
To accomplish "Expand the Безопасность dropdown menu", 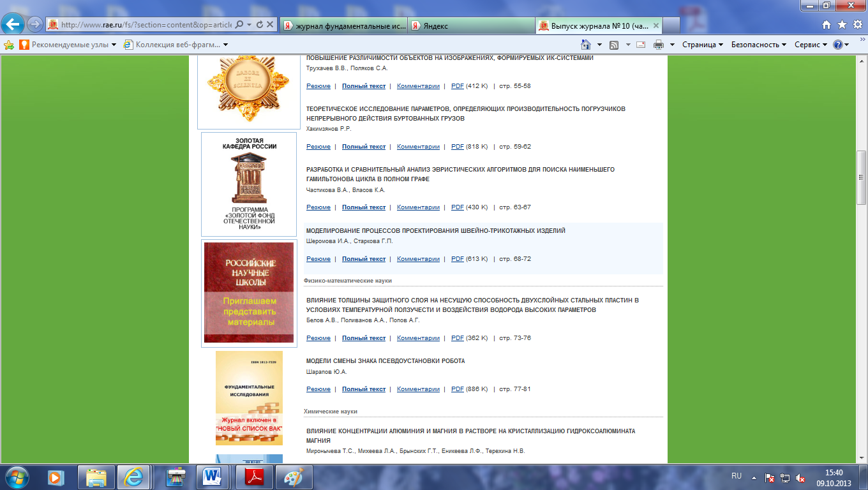I will tap(759, 45).
